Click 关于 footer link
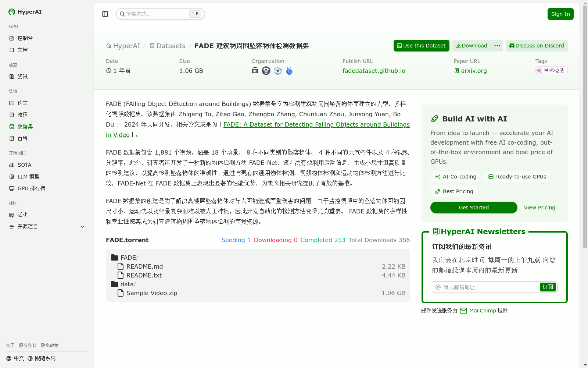 point(10,346)
